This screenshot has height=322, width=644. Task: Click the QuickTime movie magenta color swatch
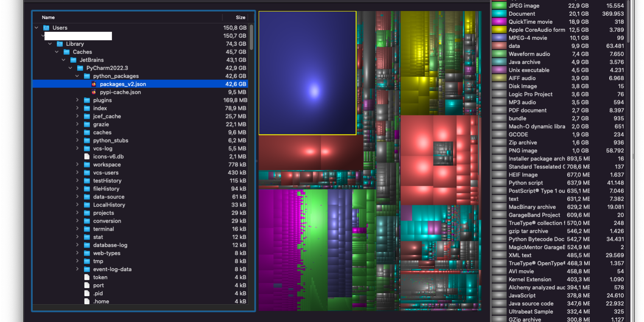tap(499, 22)
